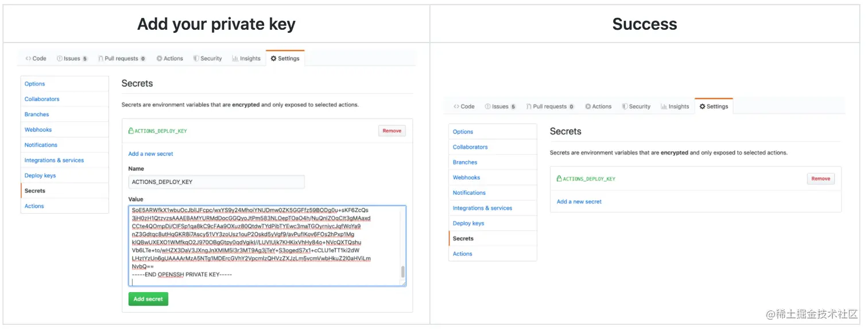Click the Settings gear icon in the right panel
Screen dimensions: 868x330
[x=703, y=106]
